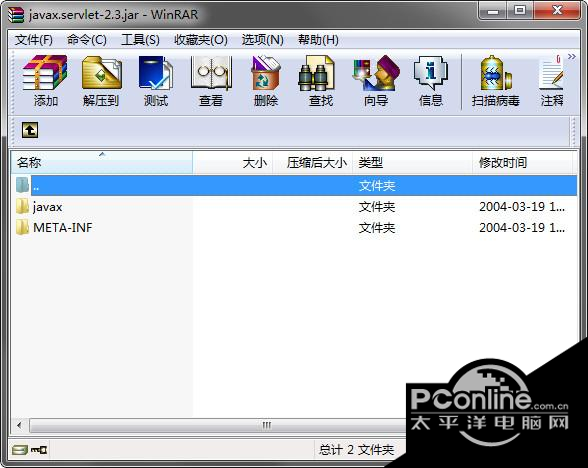Click the drive icon in status bar

point(20,449)
